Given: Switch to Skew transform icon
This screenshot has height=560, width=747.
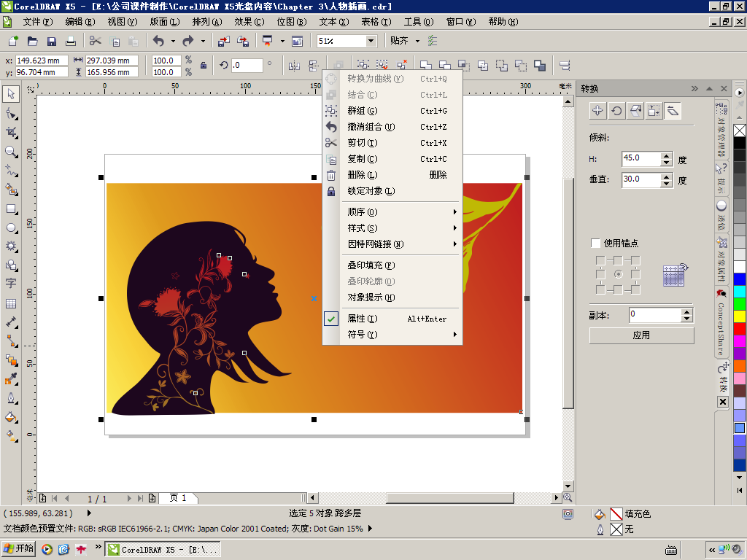Looking at the screenshot, I should pos(673,111).
